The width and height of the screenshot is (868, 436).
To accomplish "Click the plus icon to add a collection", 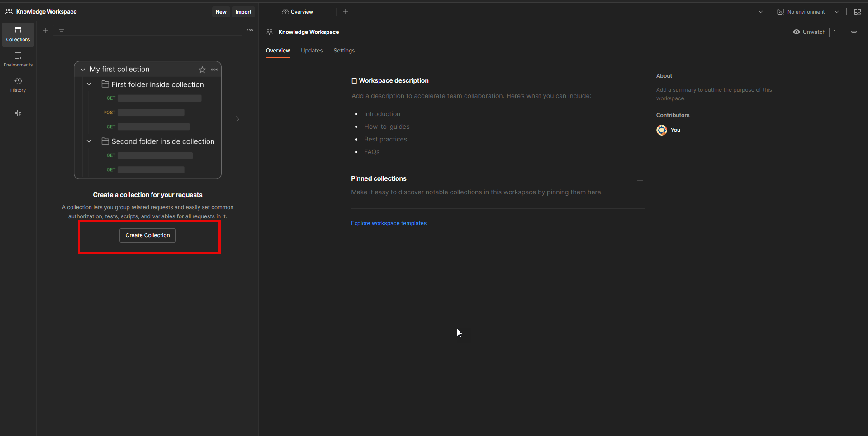I will (46, 30).
